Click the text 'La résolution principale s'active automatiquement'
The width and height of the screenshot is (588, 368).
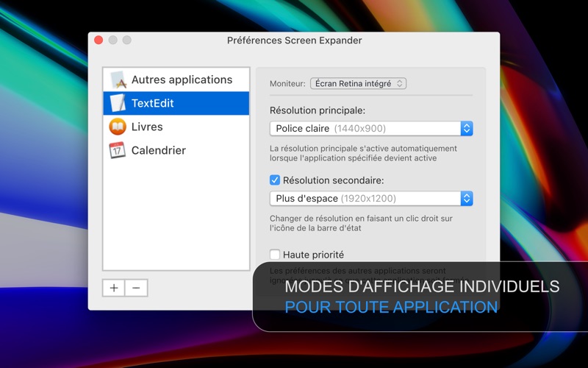(363, 149)
